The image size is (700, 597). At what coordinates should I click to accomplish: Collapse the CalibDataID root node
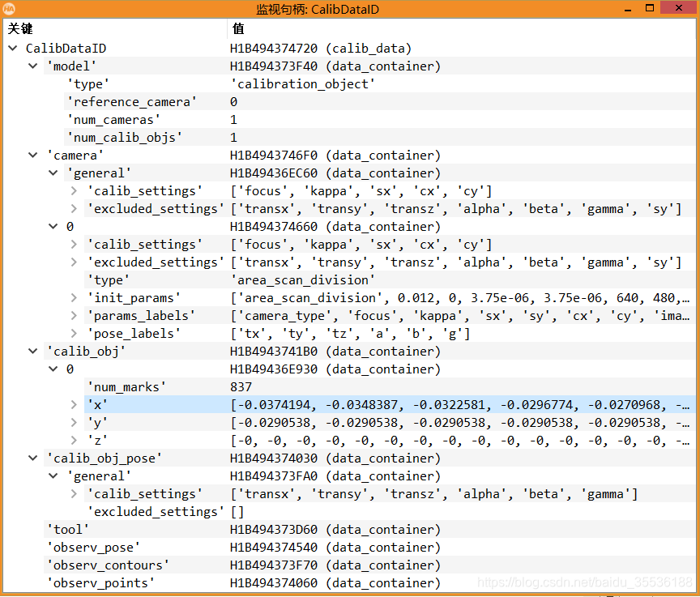coord(13,48)
